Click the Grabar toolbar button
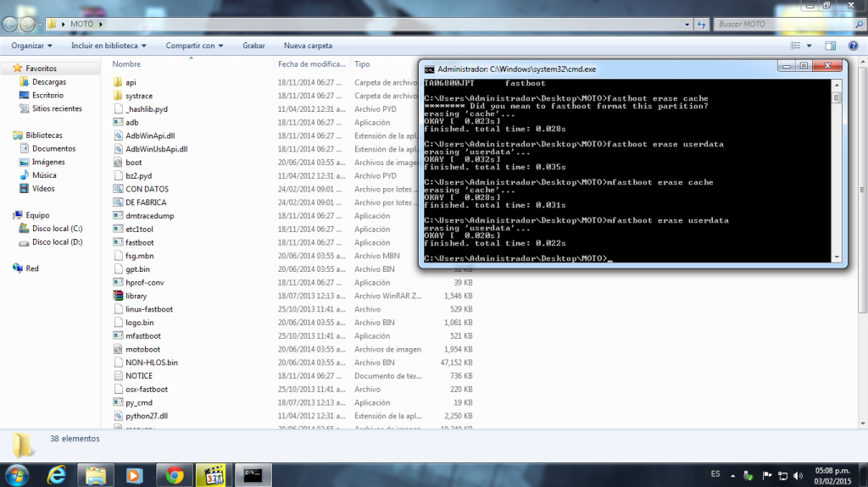868x487 pixels. pyautogui.click(x=253, y=46)
